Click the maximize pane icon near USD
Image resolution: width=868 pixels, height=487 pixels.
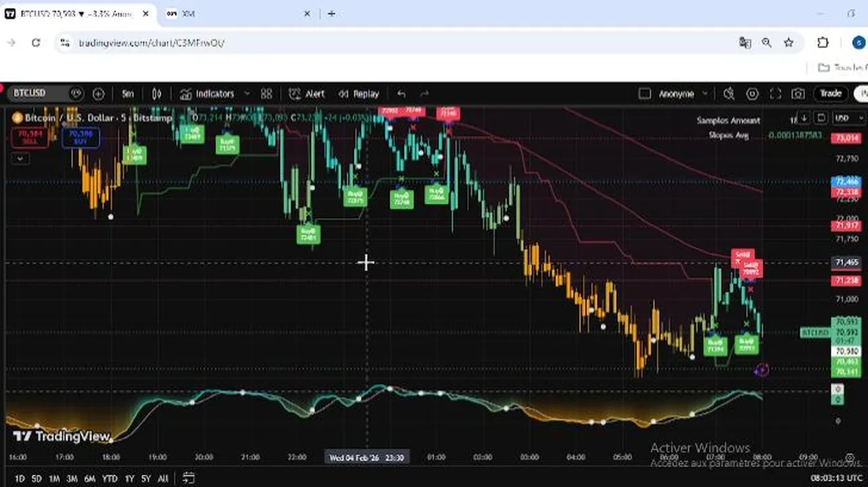tap(821, 118)
